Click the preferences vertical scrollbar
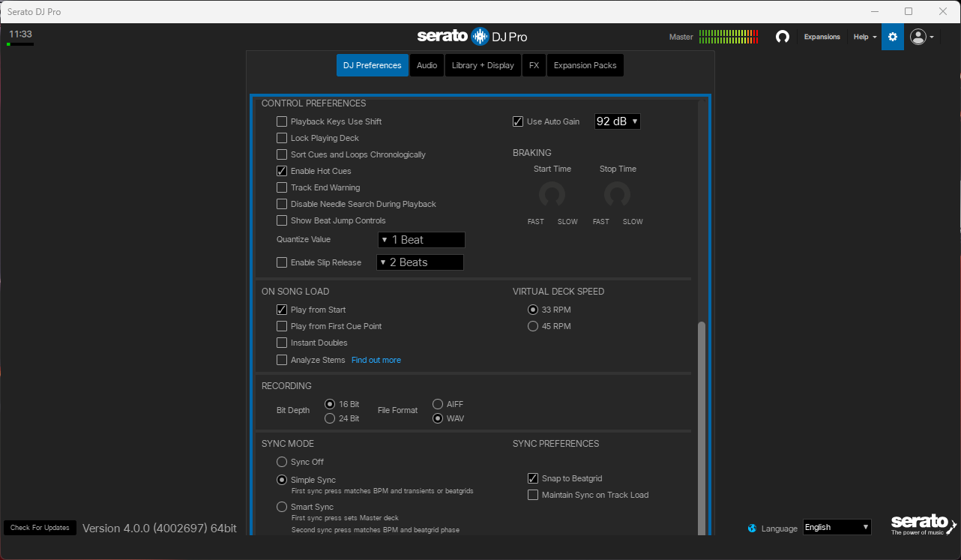 pyautogui.click(x=702, y=427)
